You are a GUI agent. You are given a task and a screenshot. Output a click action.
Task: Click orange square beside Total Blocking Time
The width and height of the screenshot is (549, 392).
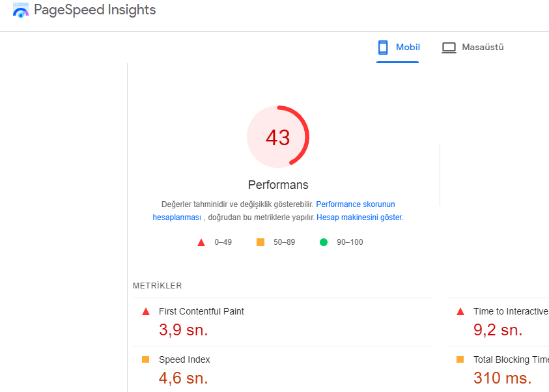pos(460,359)
